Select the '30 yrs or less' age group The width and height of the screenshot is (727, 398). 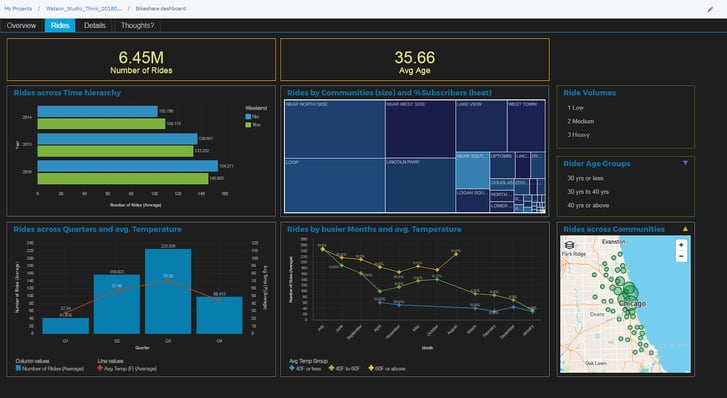pyautogui.click(x=585, y=178)
